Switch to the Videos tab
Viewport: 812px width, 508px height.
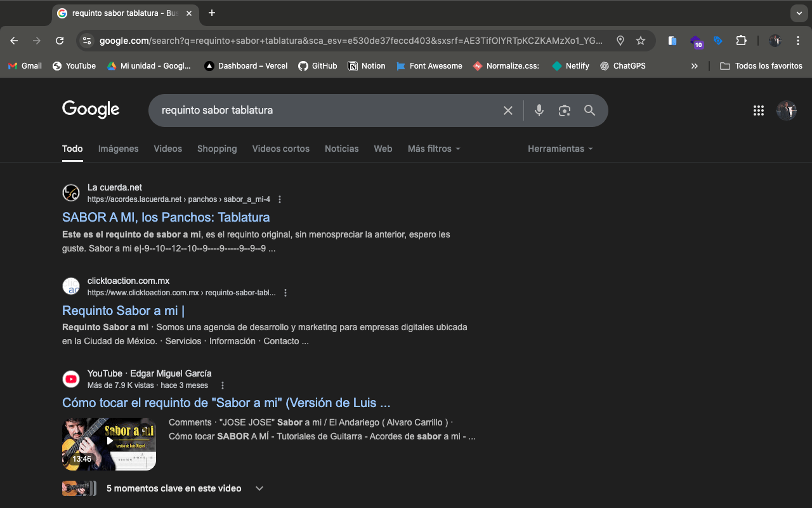[x=167, y=149]
